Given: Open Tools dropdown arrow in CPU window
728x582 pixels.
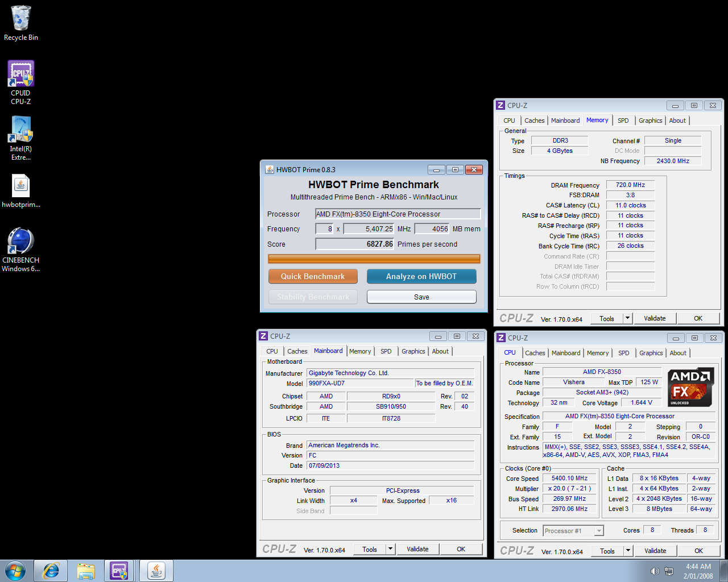Looking at the screenshot, I should coord(628,551).
